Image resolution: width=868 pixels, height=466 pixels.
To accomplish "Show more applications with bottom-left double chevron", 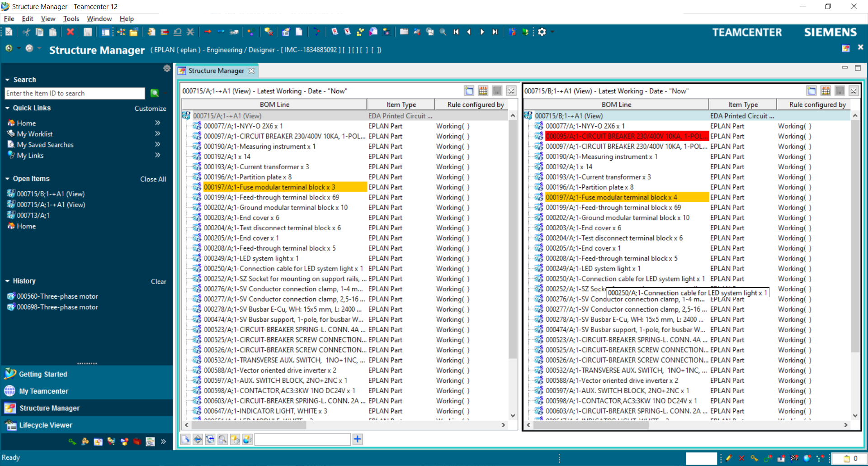I will [163, 442].
